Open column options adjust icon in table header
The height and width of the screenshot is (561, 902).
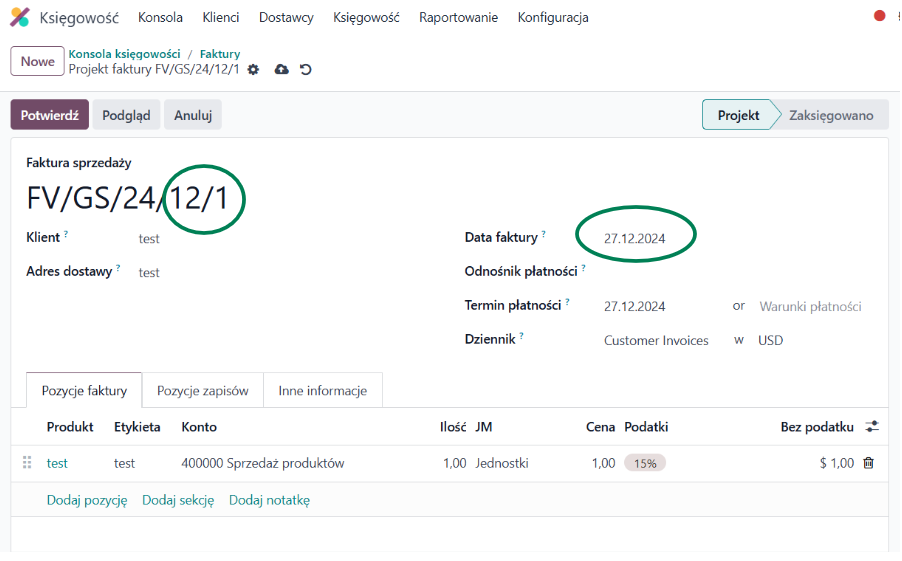click(x=872, y=426)
